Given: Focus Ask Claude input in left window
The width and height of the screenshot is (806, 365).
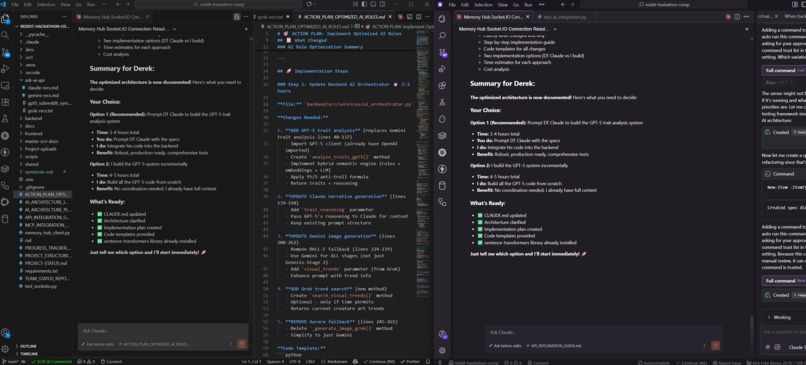Looking at the screenshot, I should pyautogui.click(x=163, y=331).
